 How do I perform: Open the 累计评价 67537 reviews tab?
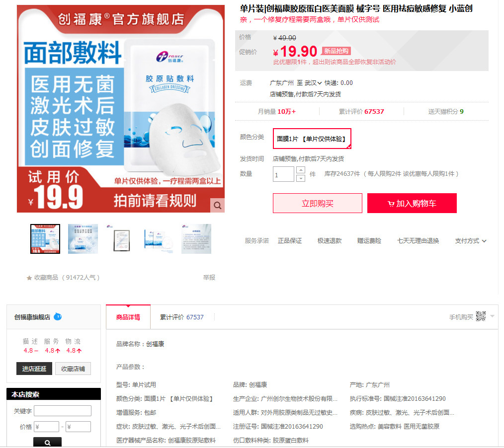click(x=181, y=317)
